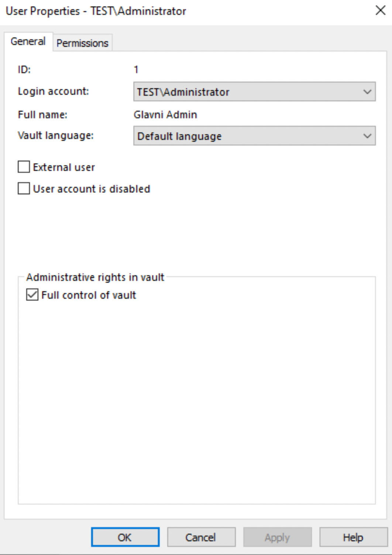Viewport: 392px width, 555px height.
Task: Click the Default language combo box text
Action: coord(179,137)
